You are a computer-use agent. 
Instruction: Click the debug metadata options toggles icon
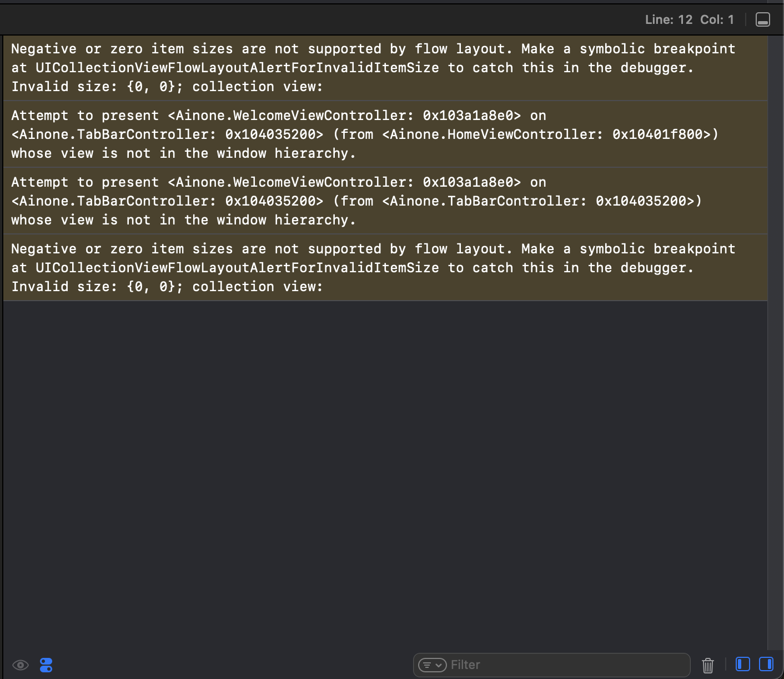coord(46,665)
